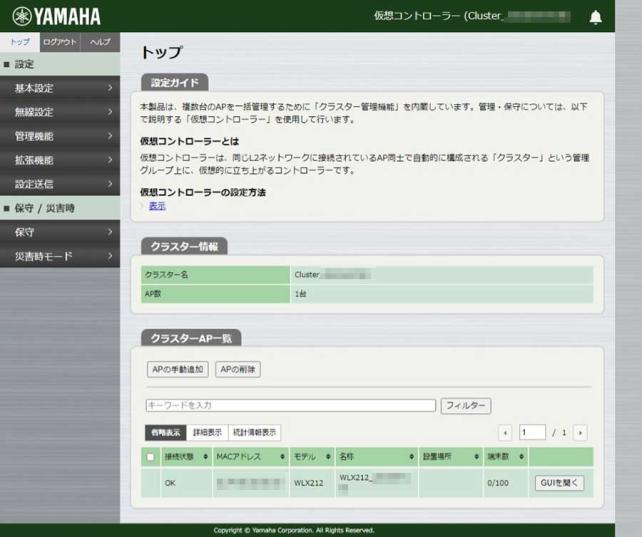Viewport: 642px width, 537px height.
Task: Click the 表示 link
Action: pos(157,206)
